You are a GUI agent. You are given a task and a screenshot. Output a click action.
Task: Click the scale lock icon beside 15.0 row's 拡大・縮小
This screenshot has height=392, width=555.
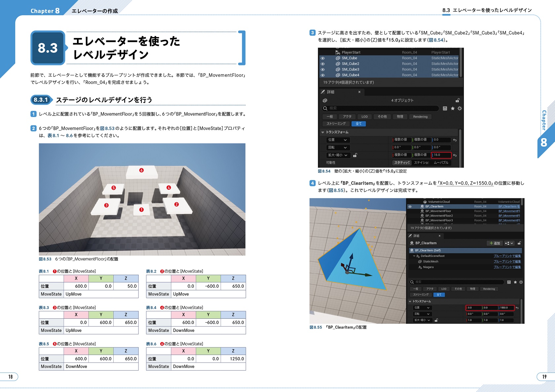(355, 155)
